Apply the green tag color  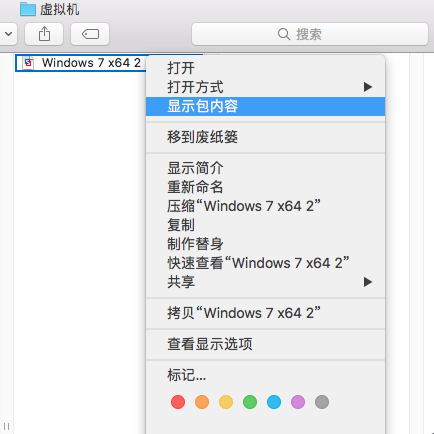point(250,402)
